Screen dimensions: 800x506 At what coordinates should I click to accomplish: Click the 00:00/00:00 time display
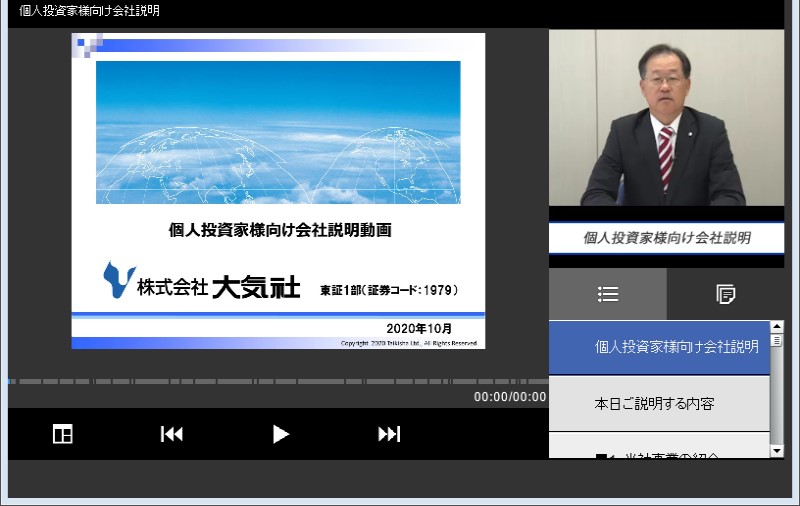tap(510, 397)
